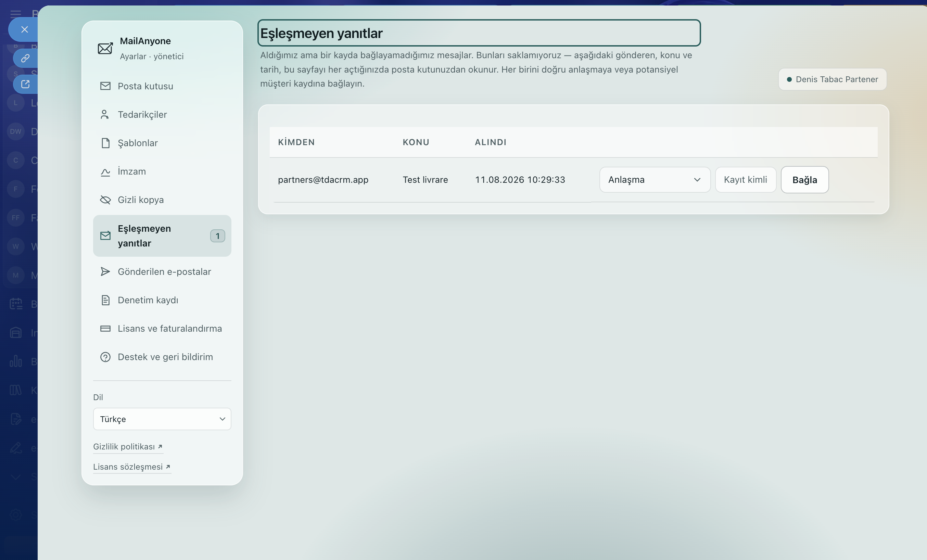
Task: Click the İmzam signature icon
Action: pos(105,171)
